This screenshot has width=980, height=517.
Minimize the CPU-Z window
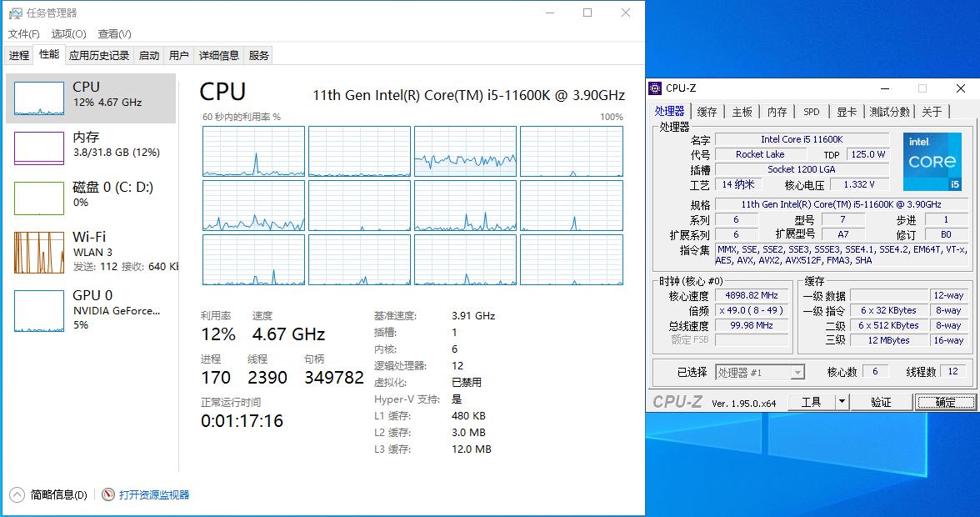tap(884, 88)
